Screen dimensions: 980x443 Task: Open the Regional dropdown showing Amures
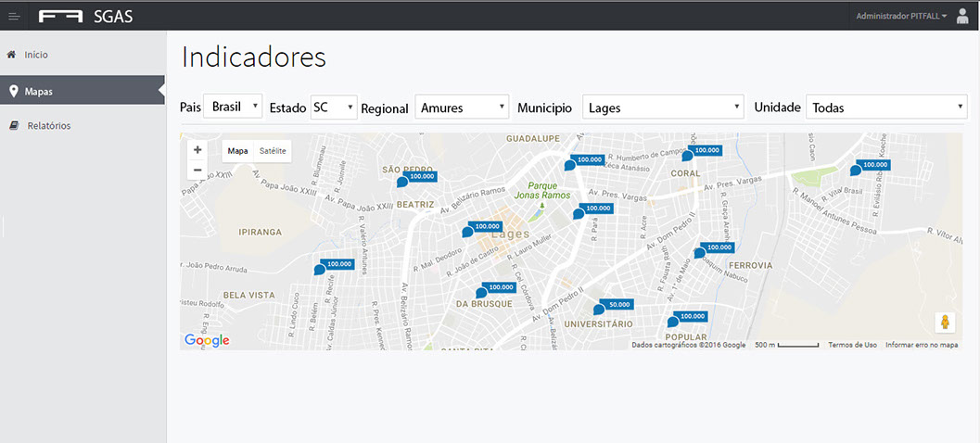click(462, 108)
